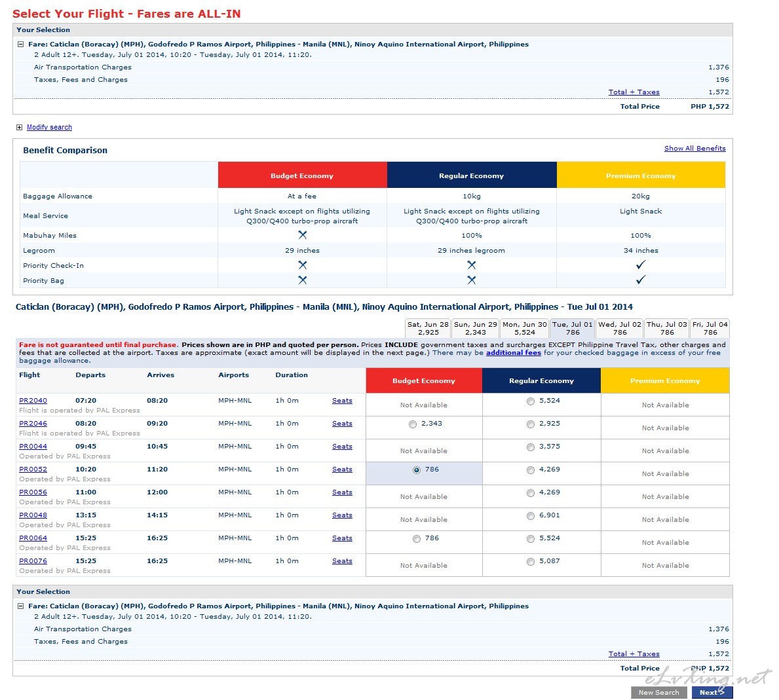Screen dimensions: 779x700
Task: Open the Seats link for the 07:20 flight
Action: 342,401
